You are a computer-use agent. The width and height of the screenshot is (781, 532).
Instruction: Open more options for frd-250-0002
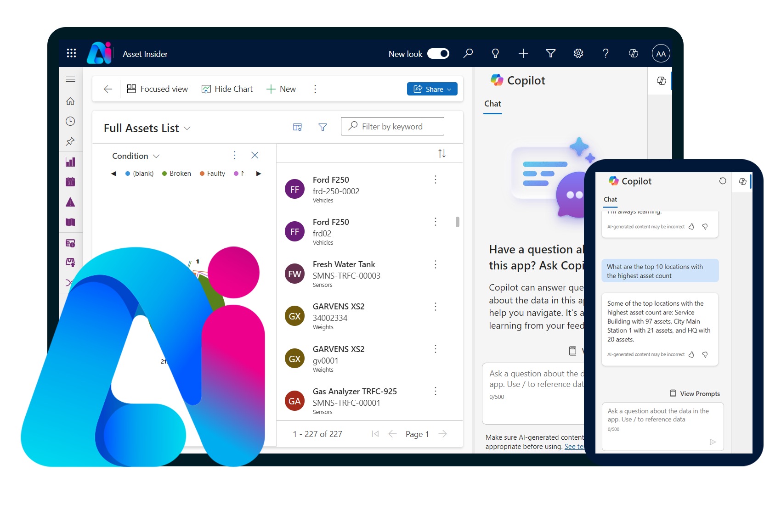pyautogui.click(x=436, y=179)
